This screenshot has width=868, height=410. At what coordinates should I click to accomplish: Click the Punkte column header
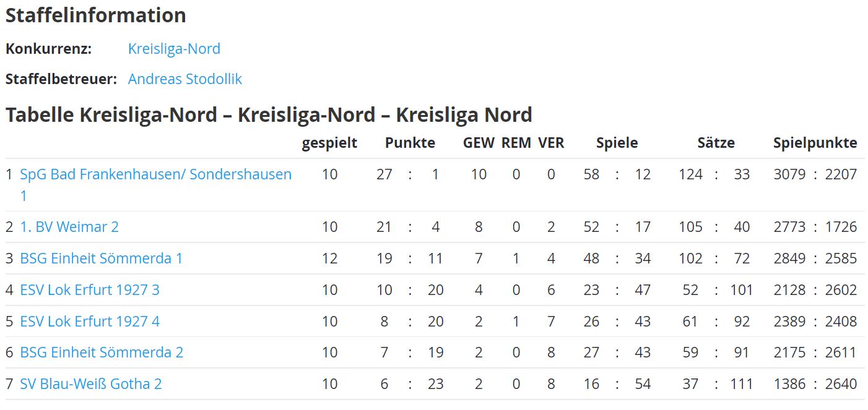click(x=410, y=143)
